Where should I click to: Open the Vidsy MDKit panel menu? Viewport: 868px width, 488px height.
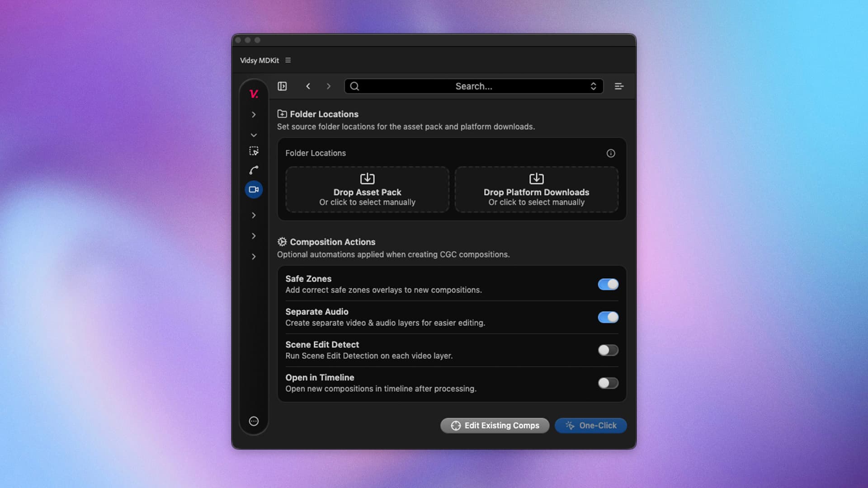coord(288,60)
